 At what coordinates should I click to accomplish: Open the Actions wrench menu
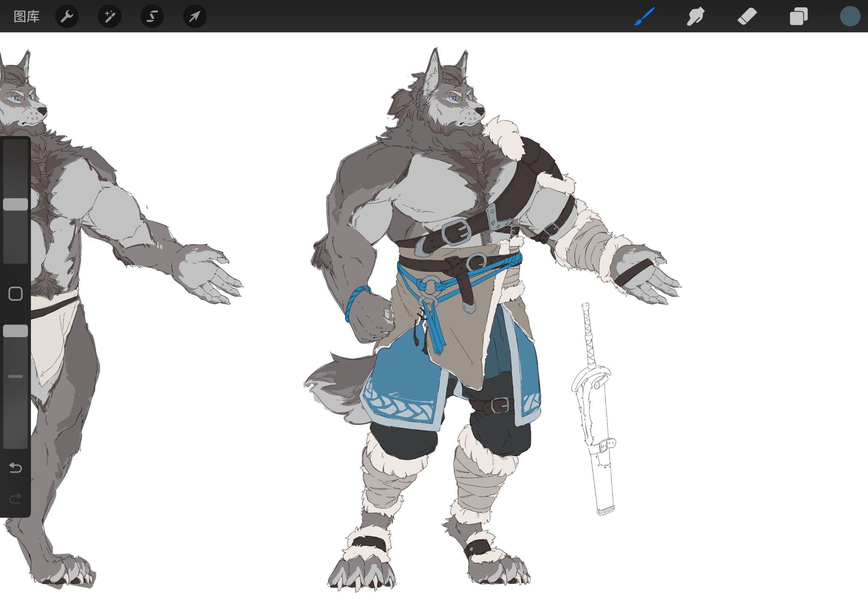coord(67,17)
